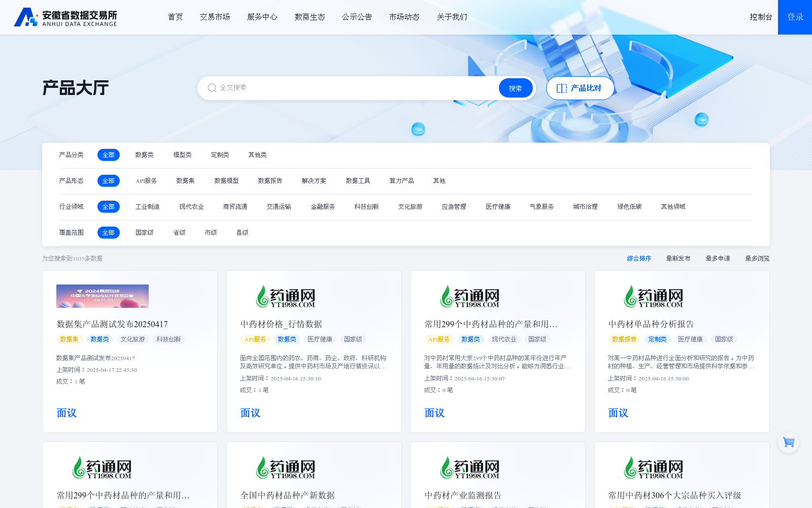812x508 pixels.
Task: Open product title 全国中药材品种产新数据
Action: tap(287, 495)
